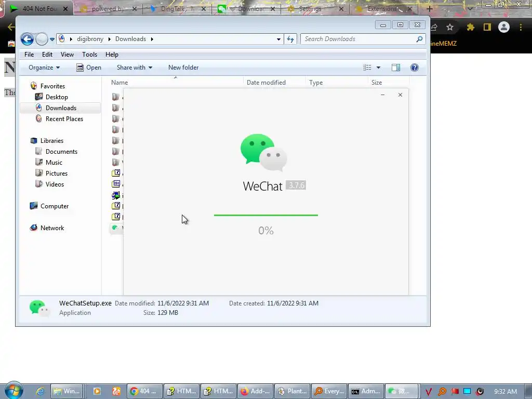Viewport: 532px width, 399px height.
Task: Click the Explorer Back navigation button
Action: click(x=27, y=39)
